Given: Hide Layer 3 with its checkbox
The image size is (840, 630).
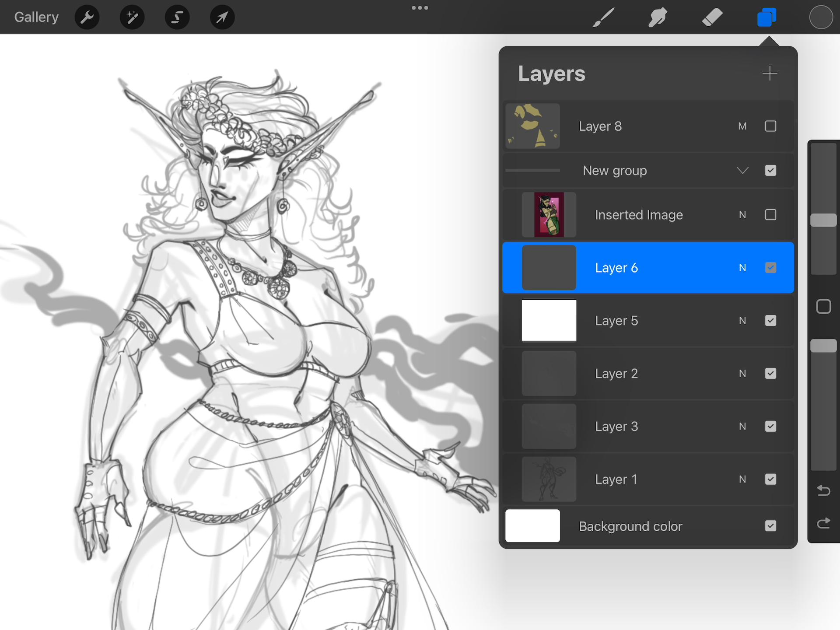Looking at the screenshot, I should point(770,426).
